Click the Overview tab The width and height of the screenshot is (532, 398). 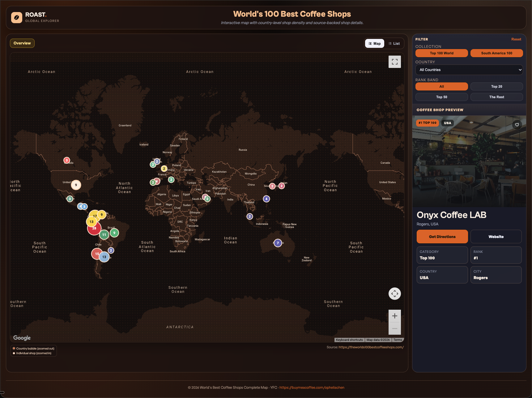pos(22,43)
